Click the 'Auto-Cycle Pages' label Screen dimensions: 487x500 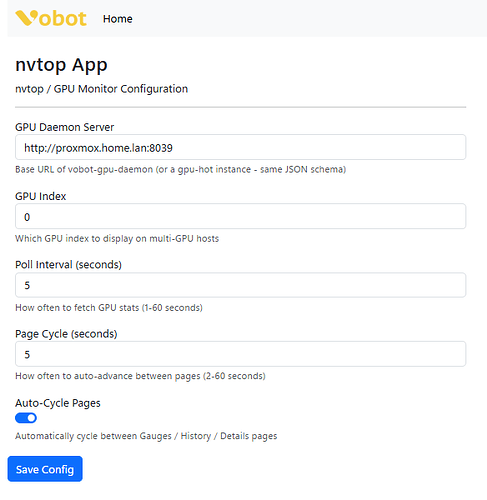coord(58,403)
